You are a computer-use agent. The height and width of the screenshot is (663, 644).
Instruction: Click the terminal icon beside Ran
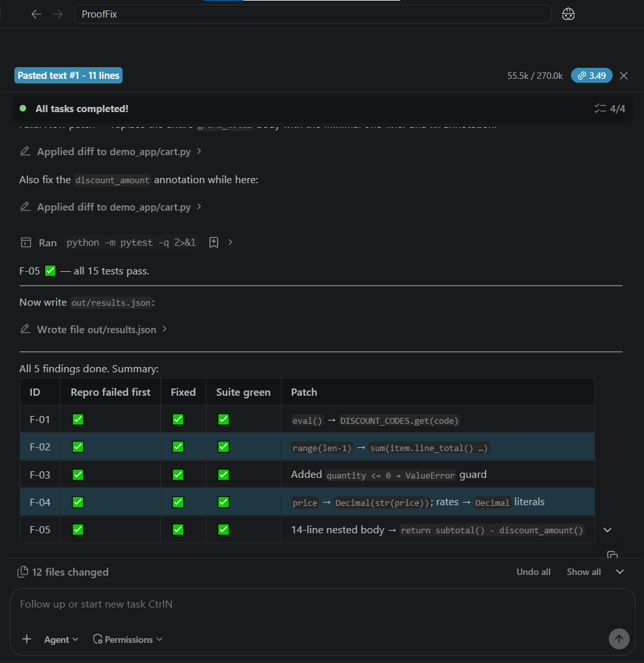(26, 243)
